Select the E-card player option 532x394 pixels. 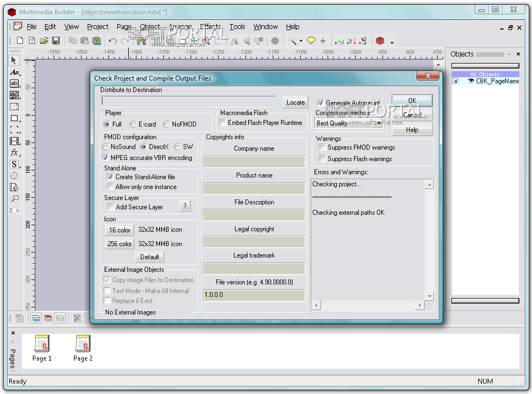(133, 124)
